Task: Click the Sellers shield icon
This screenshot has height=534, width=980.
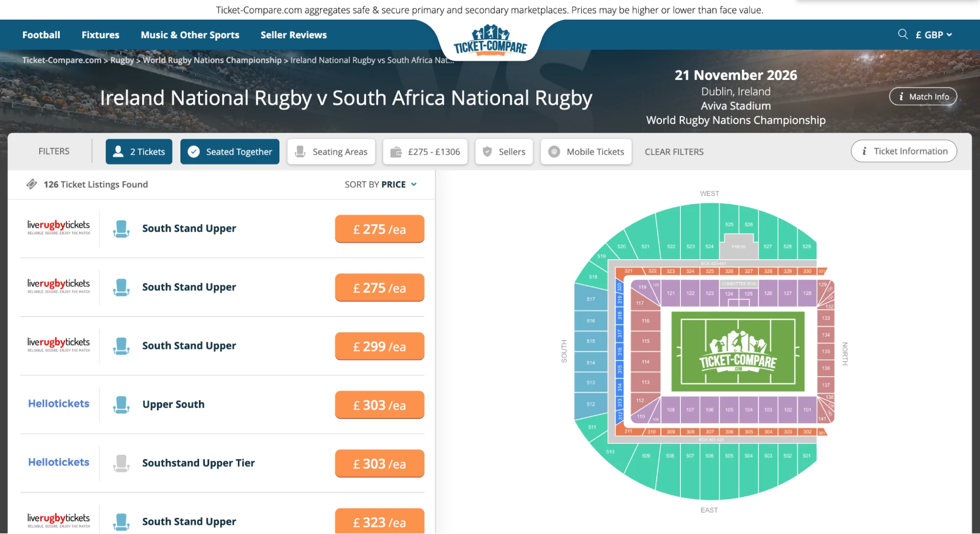Action: tap(487, 151)
